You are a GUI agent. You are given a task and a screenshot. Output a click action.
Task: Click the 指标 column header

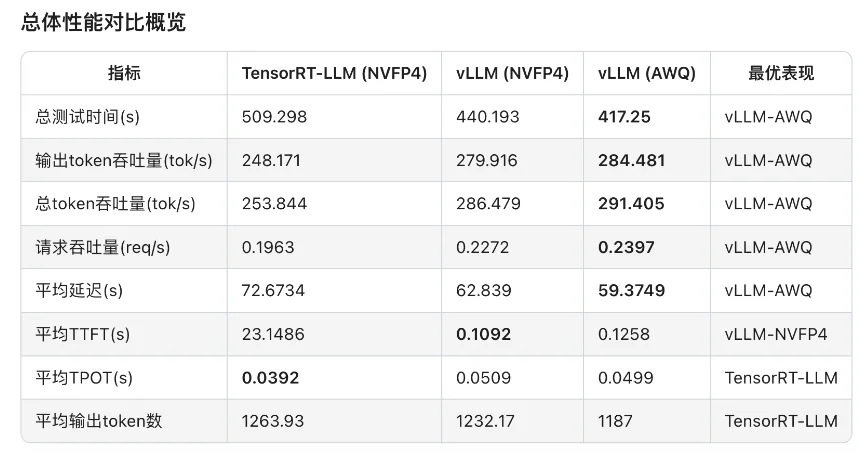pos(124,73)
